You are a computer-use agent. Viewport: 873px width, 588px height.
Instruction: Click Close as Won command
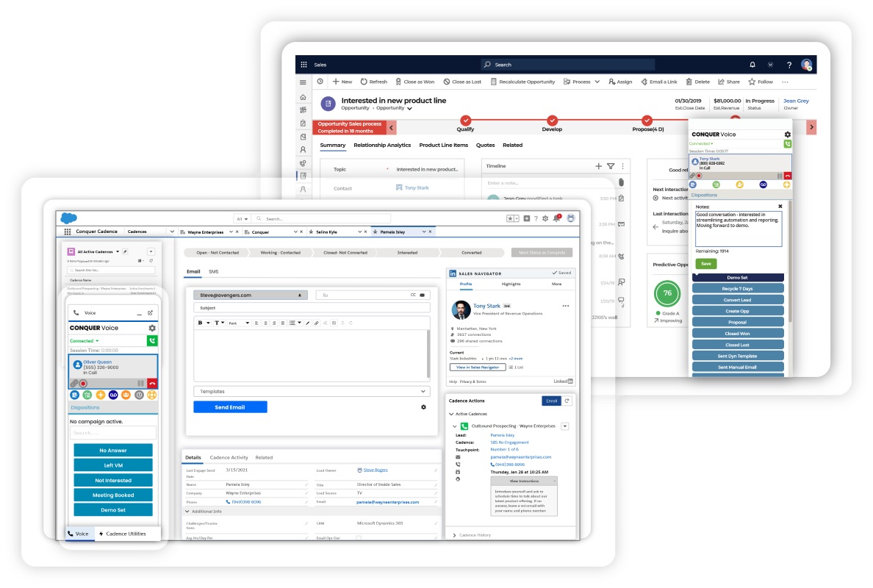tap(414, 82)
